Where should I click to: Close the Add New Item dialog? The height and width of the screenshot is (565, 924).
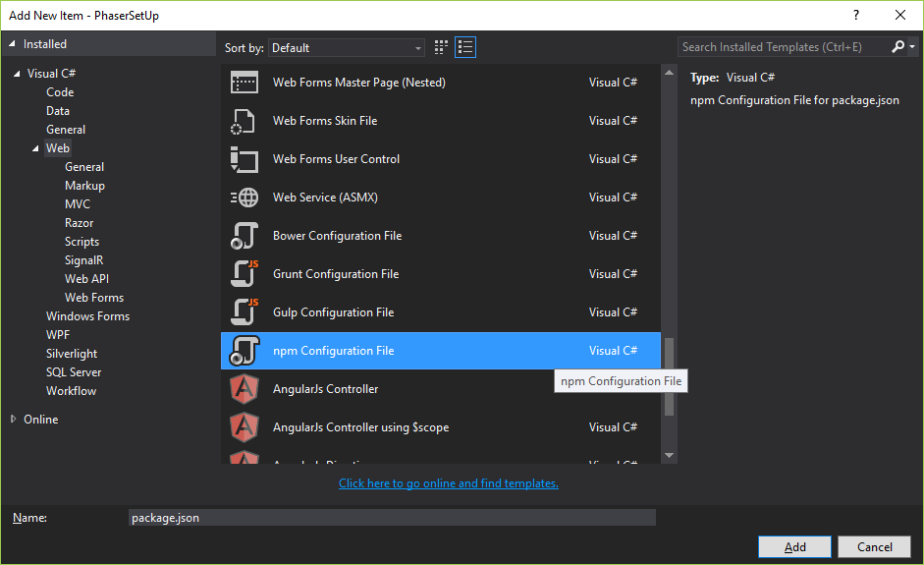pos(899,16)
